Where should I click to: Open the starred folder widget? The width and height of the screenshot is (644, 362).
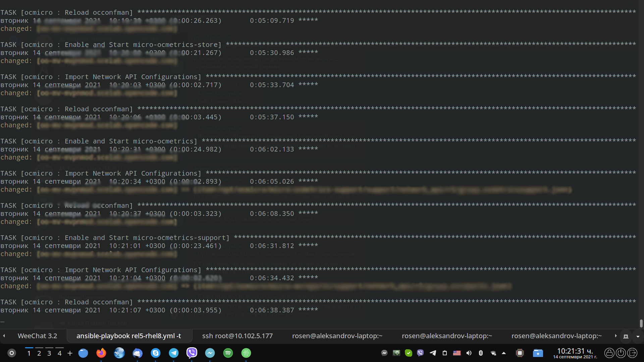(538, 353)
